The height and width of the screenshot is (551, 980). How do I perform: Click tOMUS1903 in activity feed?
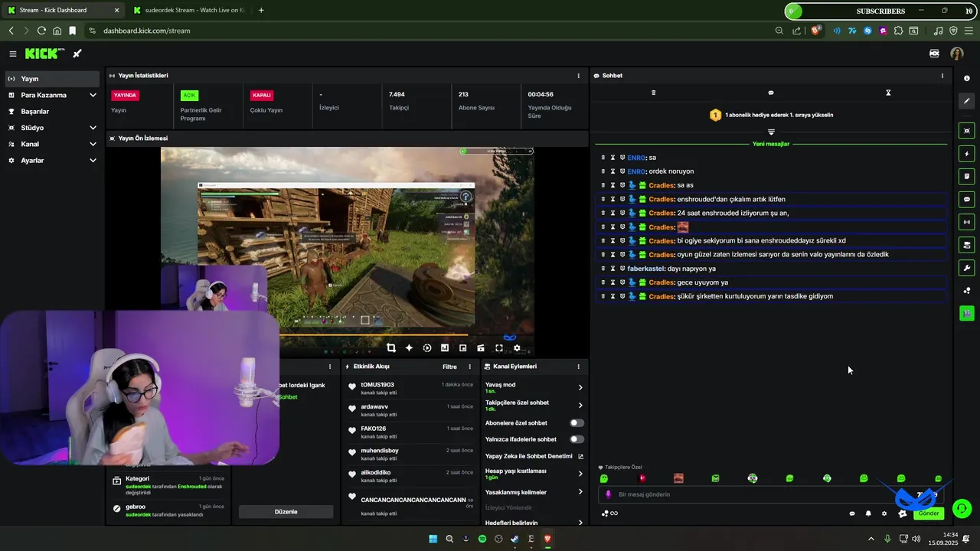[377, 385]
